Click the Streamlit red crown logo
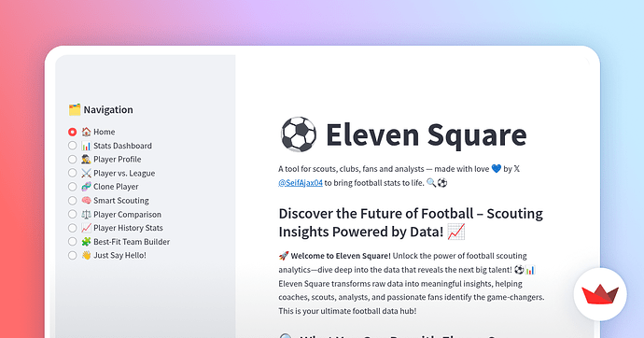This screenshot has width=644, height=338. (600, 294)
